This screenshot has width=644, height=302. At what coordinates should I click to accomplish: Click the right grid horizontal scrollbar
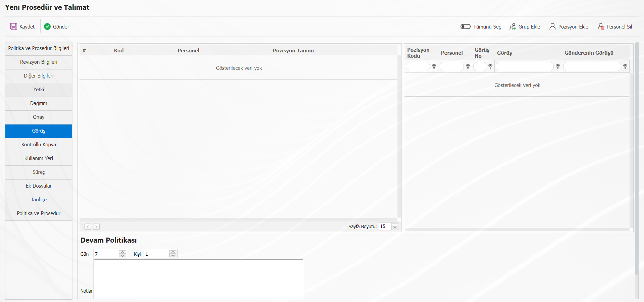517,230
